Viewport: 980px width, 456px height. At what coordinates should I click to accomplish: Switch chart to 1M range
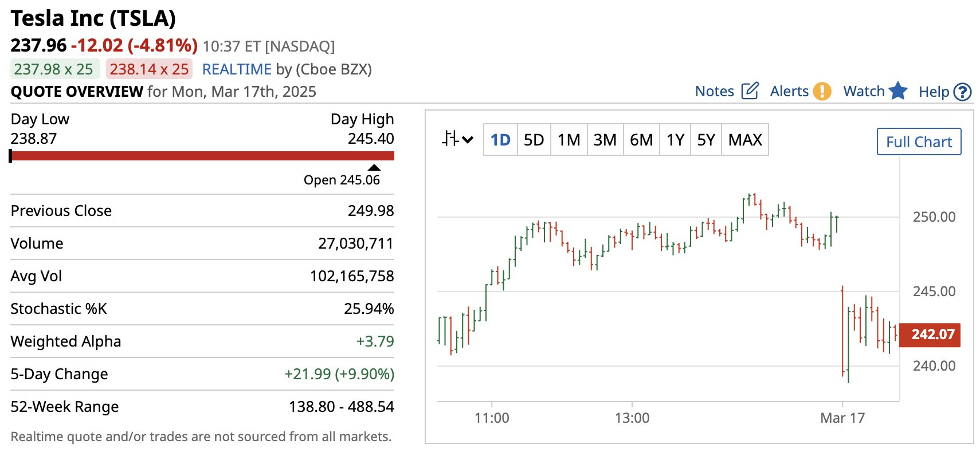pyautogui.click(x=569, y=140)
